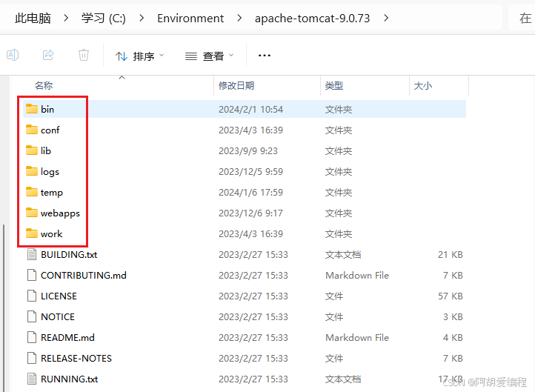535x392 pixels.
Task: Select the temp folder icon
Action: point(32,192)
